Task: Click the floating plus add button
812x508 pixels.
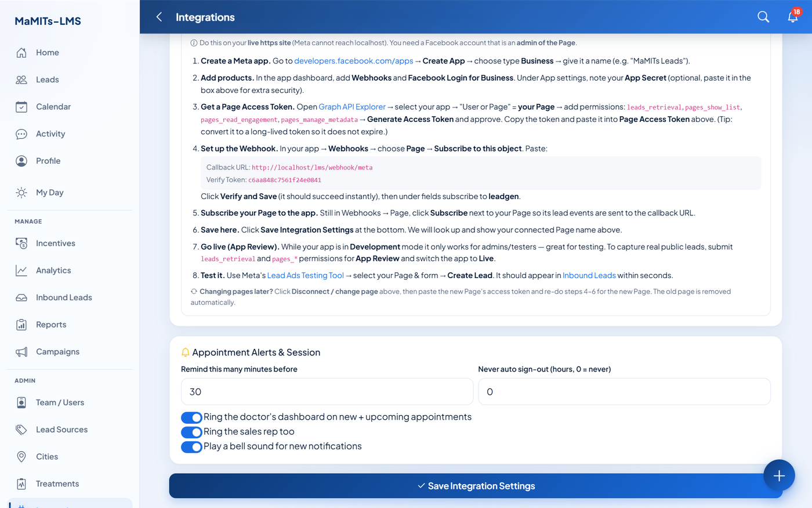Action: point(779,475)
